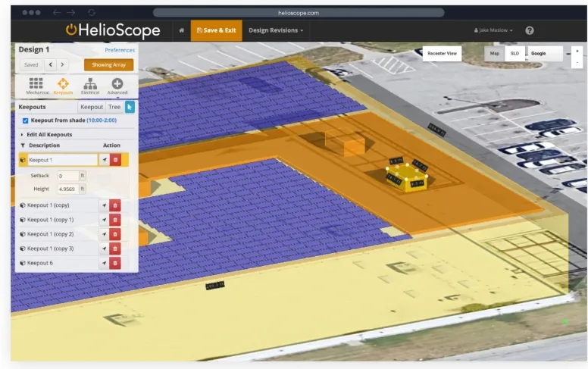Viewport: 588px width, 369px height.
Task: Locate Keepout 6 using arrow icon
Action: 104,263
